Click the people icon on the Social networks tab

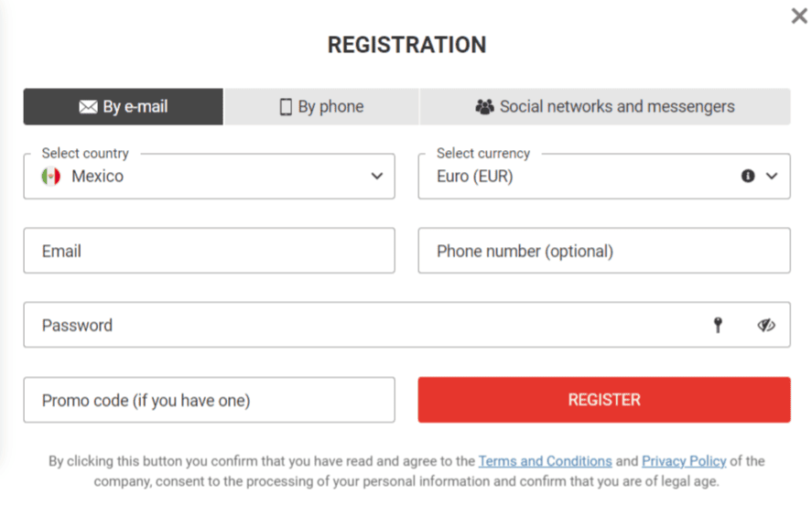484,107
